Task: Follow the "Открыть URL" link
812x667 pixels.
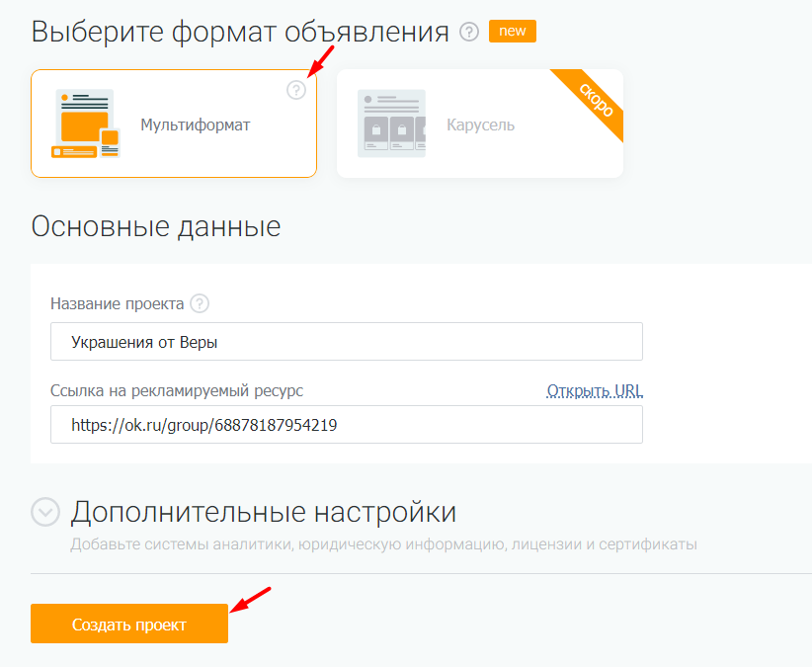Action: (x=595, y=390)
